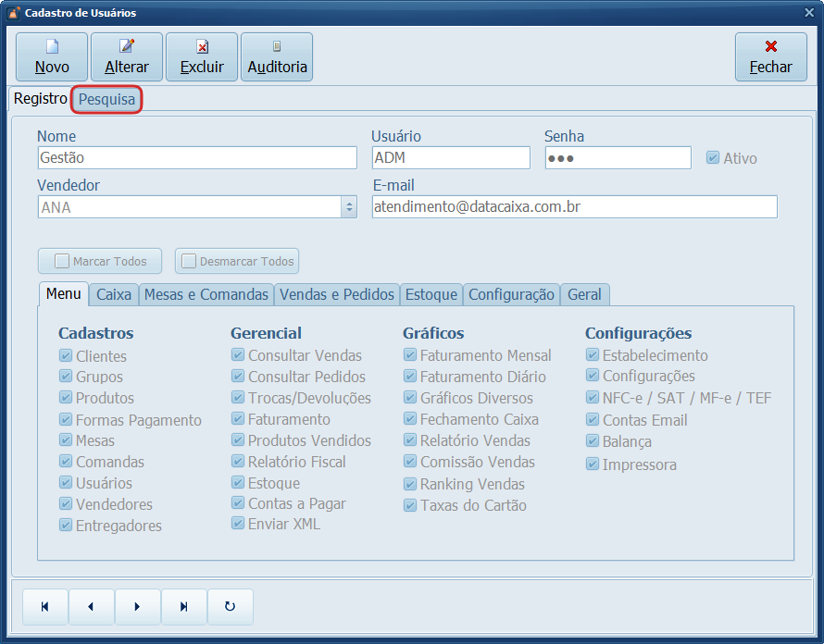Image resolution: width=824 pixels, height=644 pixels.
Task: Open the Auditoria audit log
Action: pos(277,57)
